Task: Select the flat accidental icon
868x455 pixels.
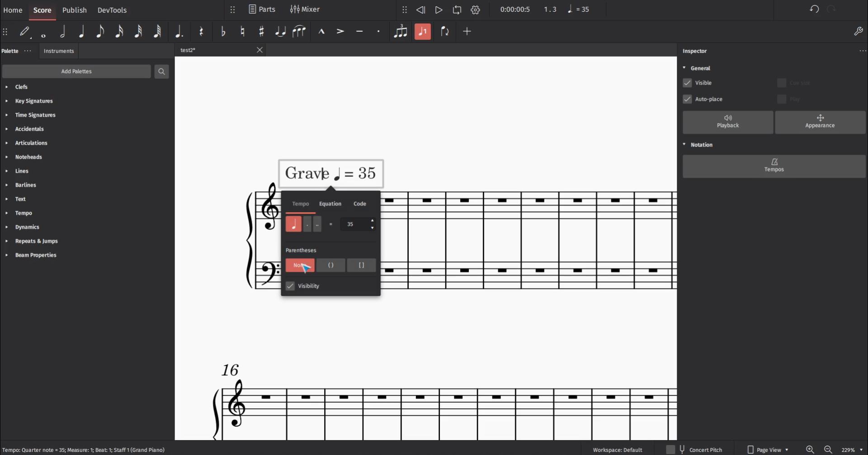Action: 223,31
